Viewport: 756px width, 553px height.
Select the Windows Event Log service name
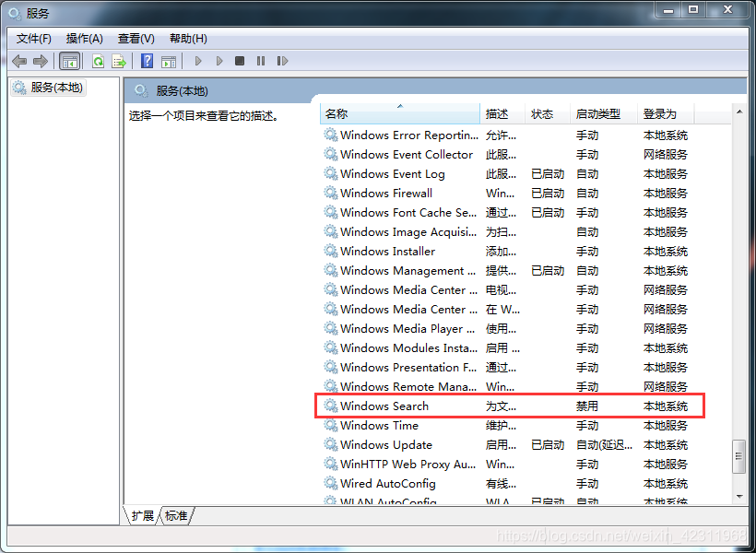[393, 173]
